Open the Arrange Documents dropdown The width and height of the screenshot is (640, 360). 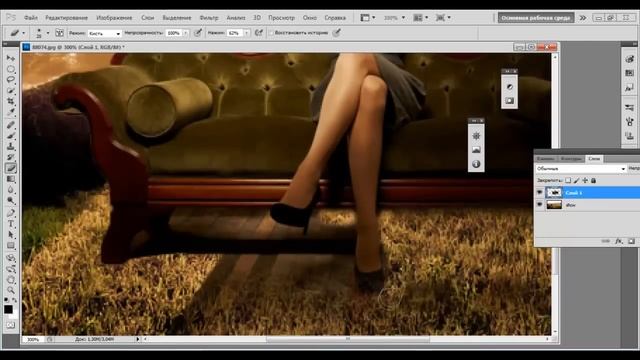[420, 18]
